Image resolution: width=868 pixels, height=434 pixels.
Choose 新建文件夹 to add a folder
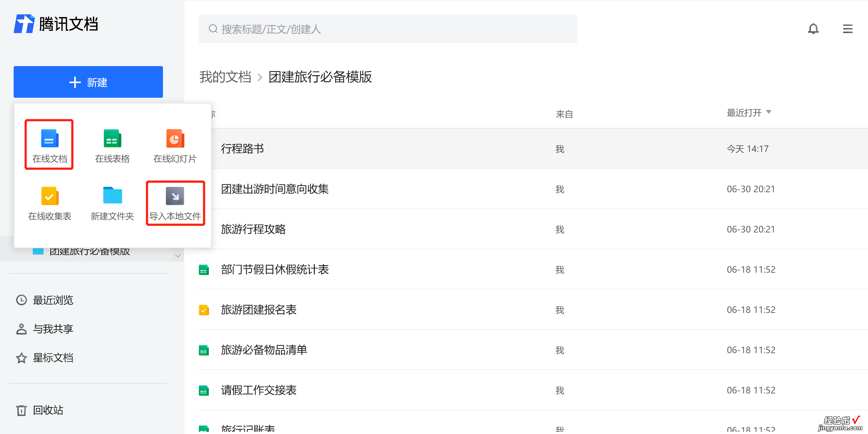point(112,203)
